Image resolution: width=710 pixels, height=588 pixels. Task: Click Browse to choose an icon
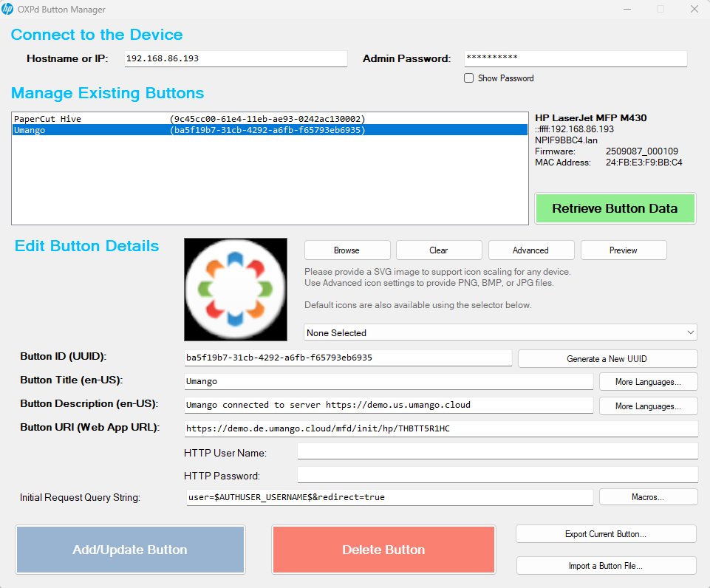(347, 250)
